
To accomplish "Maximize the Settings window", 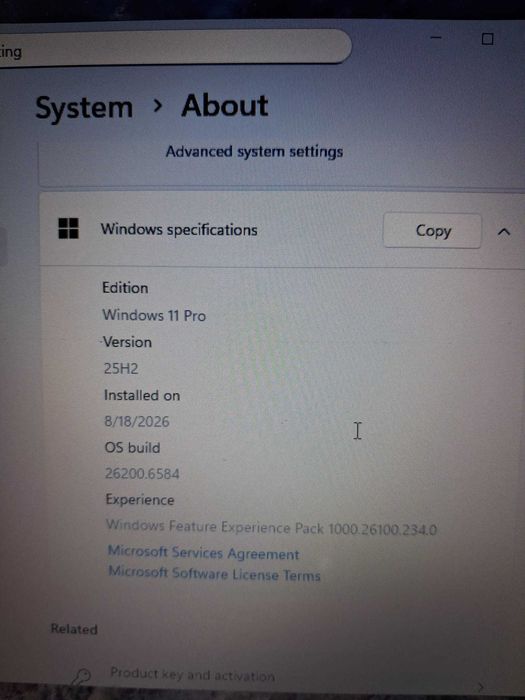I will click(488, 39).
